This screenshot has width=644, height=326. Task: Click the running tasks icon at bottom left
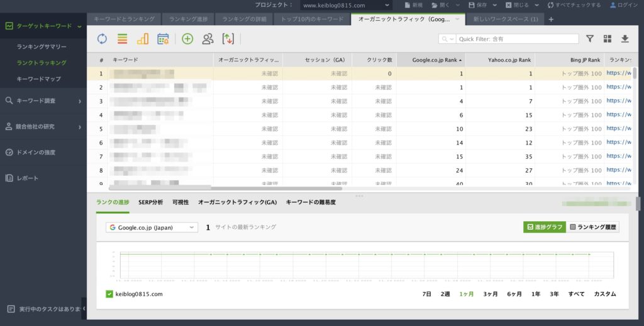click(11, 309)
